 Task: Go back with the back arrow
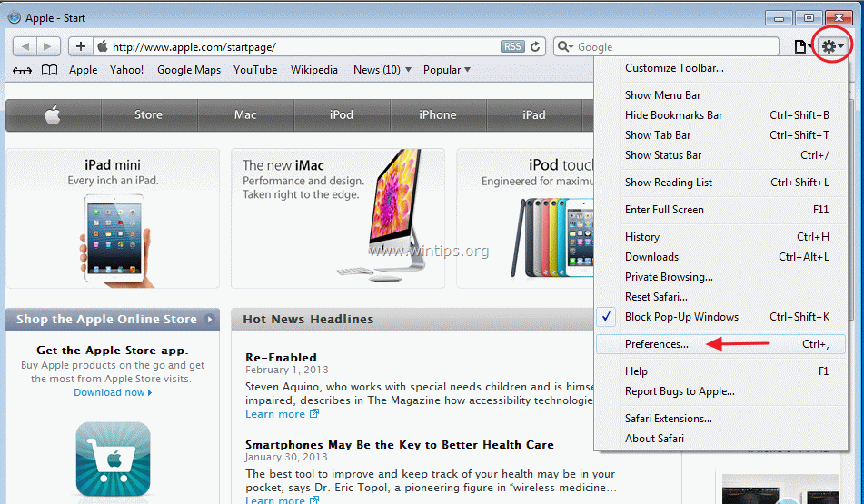click(25, 47)
